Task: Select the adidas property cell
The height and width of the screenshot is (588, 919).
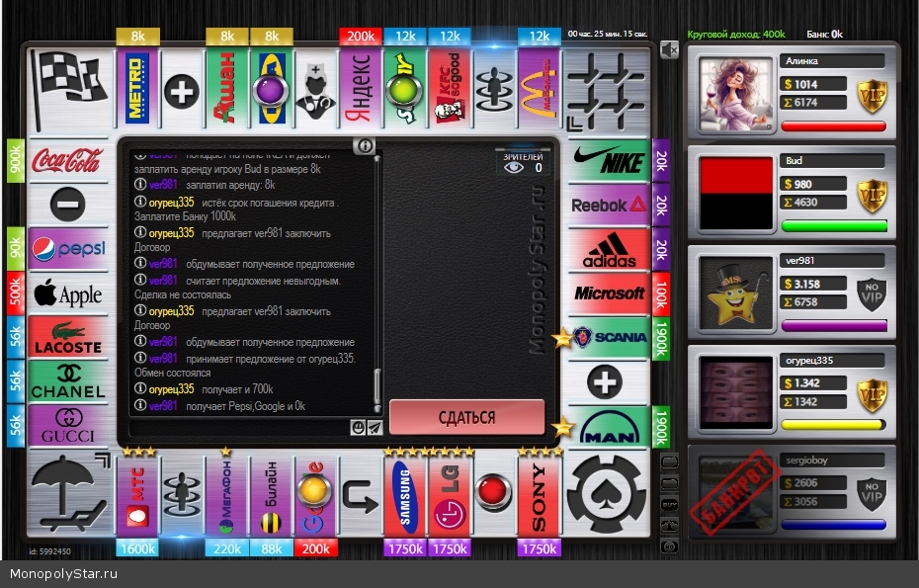Action: (x=609, y=249)
